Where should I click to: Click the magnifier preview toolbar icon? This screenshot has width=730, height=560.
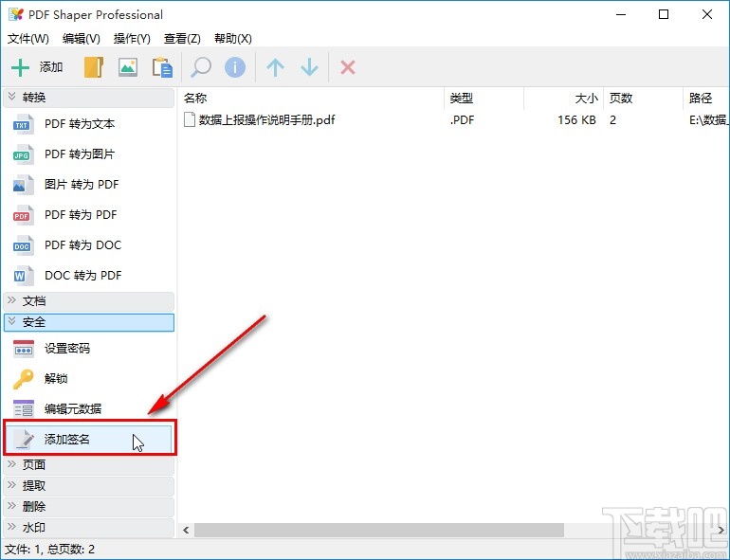(201, 67)
